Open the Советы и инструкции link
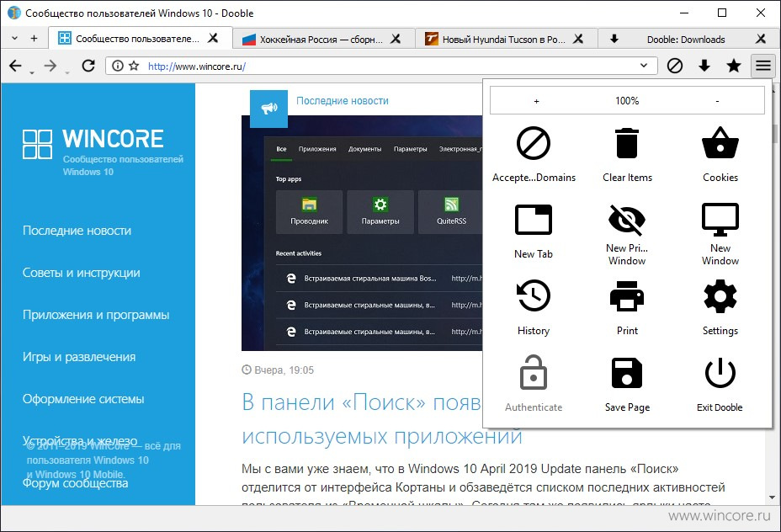This screenshot has height=532, width=781. click(x=81, y=273)
